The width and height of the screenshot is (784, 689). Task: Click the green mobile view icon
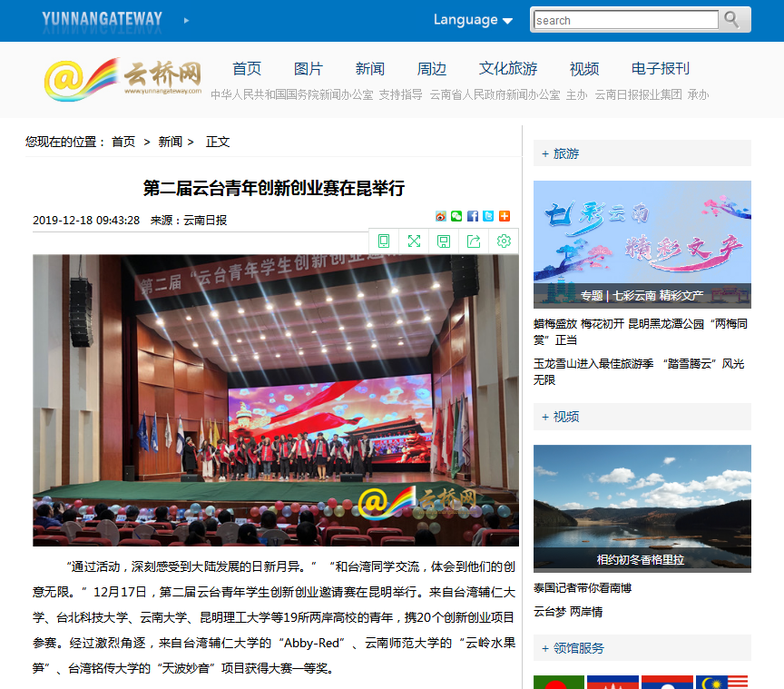click(384, 241)
